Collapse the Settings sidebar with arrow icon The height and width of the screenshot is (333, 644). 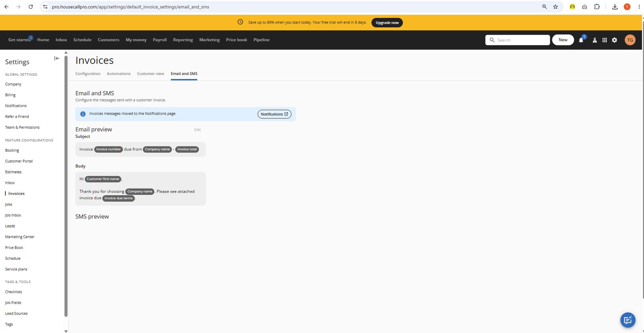[57, 58]
